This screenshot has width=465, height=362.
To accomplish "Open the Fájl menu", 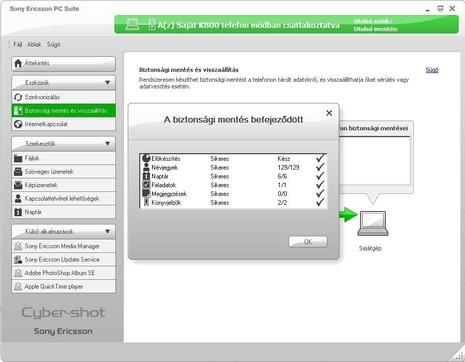I will [x=18, y=44].
